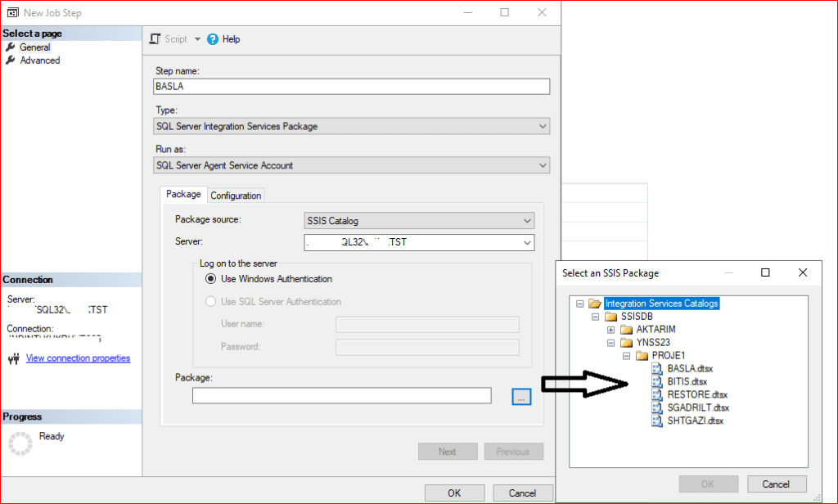Click the Script toolbar icon

click(x=155, y=39)
